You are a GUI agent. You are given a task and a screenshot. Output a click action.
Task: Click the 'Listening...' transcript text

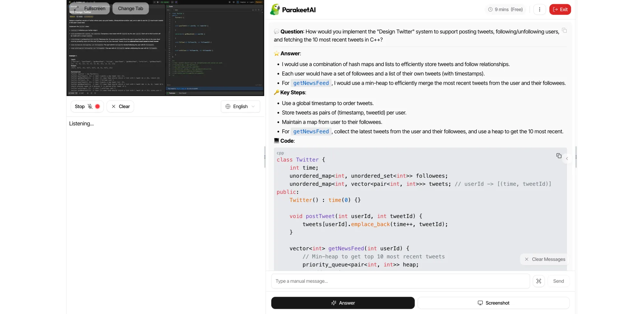[x=81, y=124]
